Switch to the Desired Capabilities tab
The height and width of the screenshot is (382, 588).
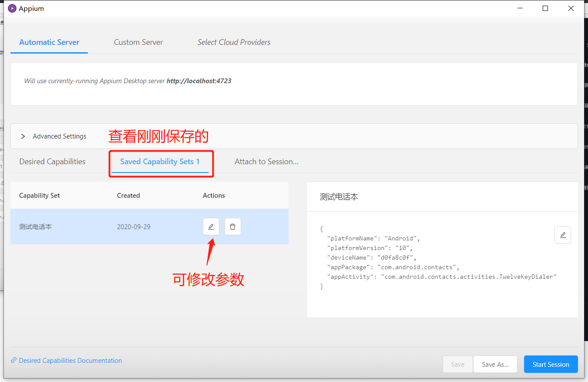pyautogui.click(x=52, y=162)
